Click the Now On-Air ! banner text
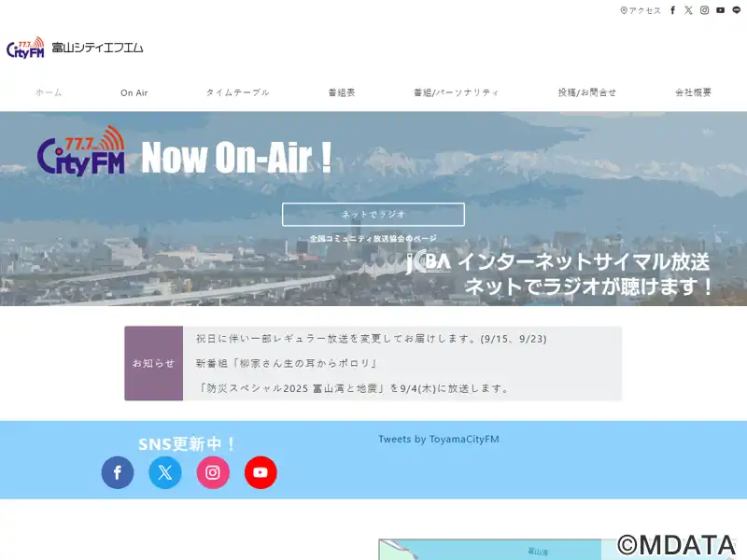Viewport: 747px width, 560px height. [x=236, y=157]
